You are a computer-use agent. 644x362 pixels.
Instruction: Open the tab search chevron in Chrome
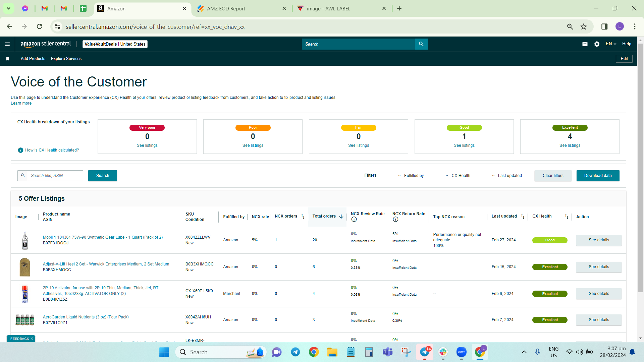click(x=8, y=8)
